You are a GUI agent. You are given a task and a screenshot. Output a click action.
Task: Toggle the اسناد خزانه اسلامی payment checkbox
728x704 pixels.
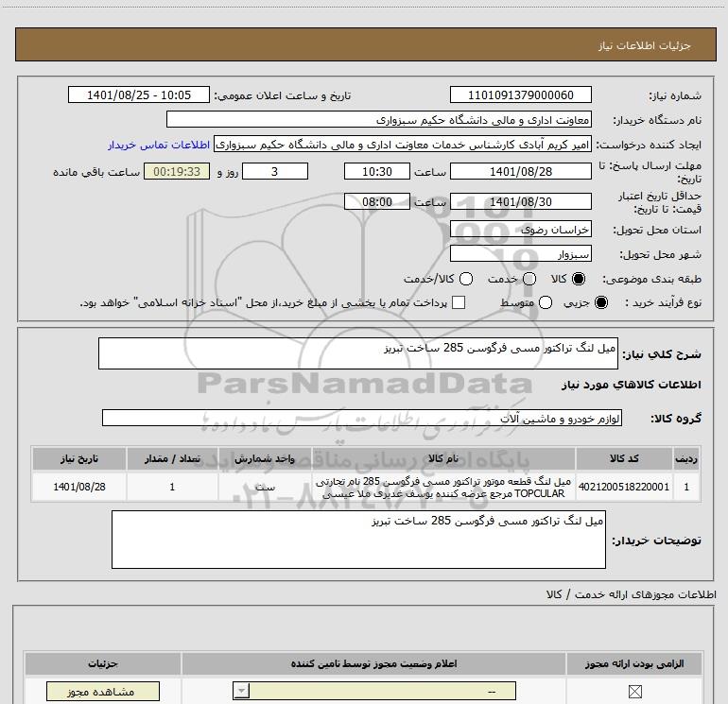tap(459, 302)
